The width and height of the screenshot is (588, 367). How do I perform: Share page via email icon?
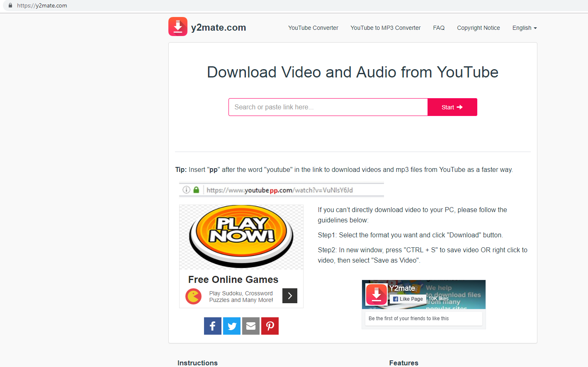(x=251, y=326)
